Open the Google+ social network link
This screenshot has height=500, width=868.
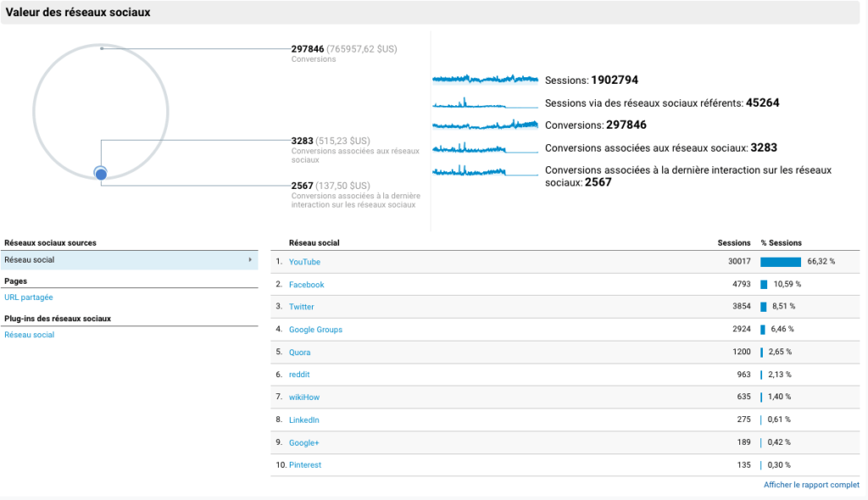(x=304, y=442)
